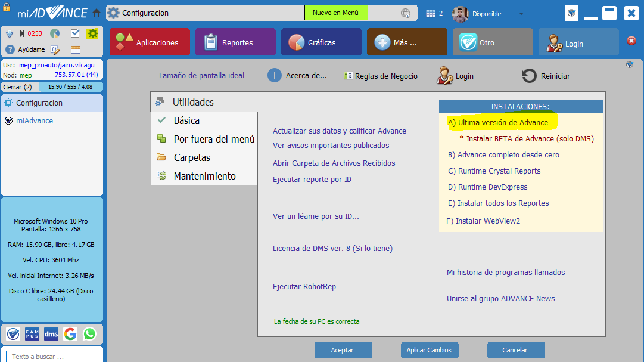Viewport: 644px width, 362px height.
Task: Click the Cancelar button
Action: 516,350
